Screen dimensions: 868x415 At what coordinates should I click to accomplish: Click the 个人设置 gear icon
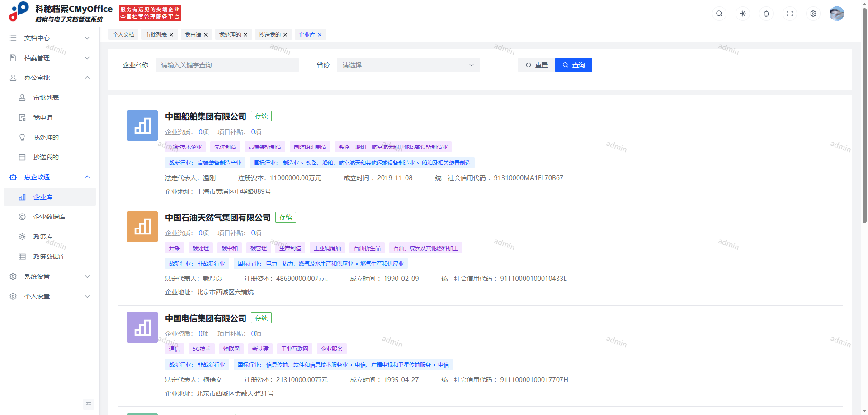(x=13, y=296)
